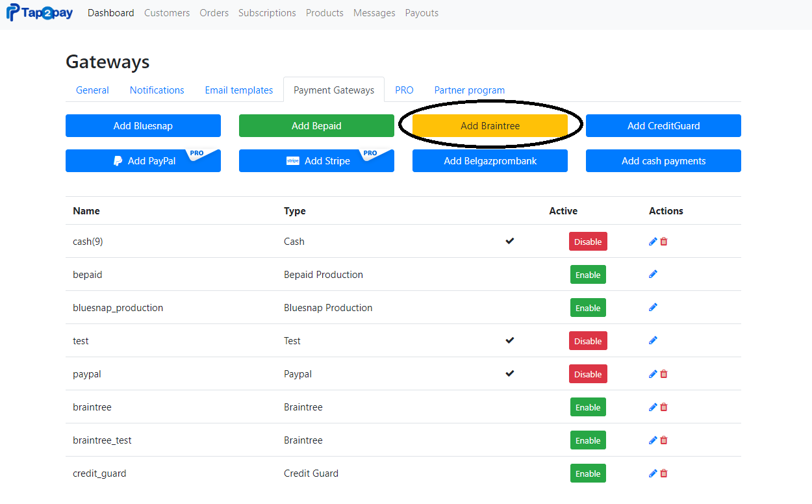
Task: Click the Add PayPal button
Action: pos(143,161)
